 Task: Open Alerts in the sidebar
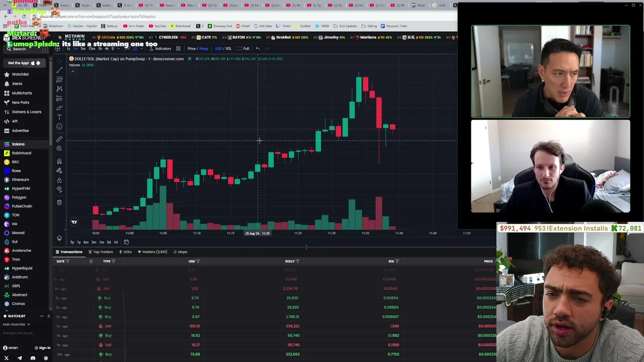click(13, 84)
